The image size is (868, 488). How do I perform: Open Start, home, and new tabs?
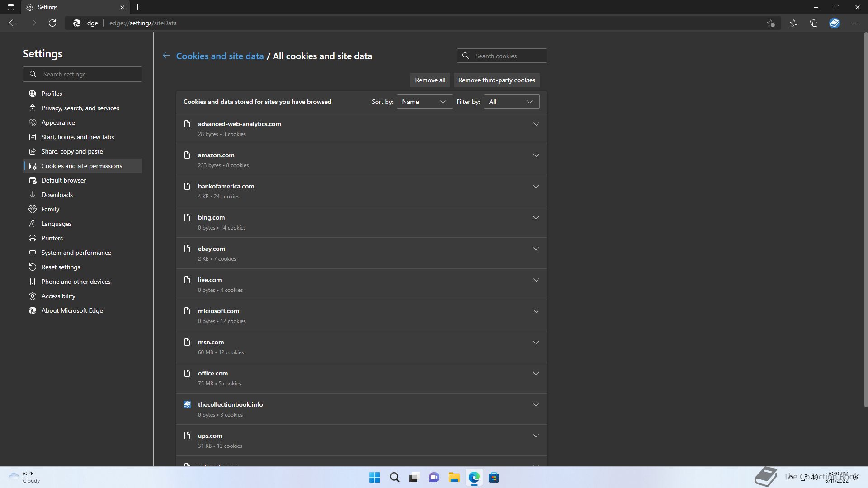[x=82, y=137]
